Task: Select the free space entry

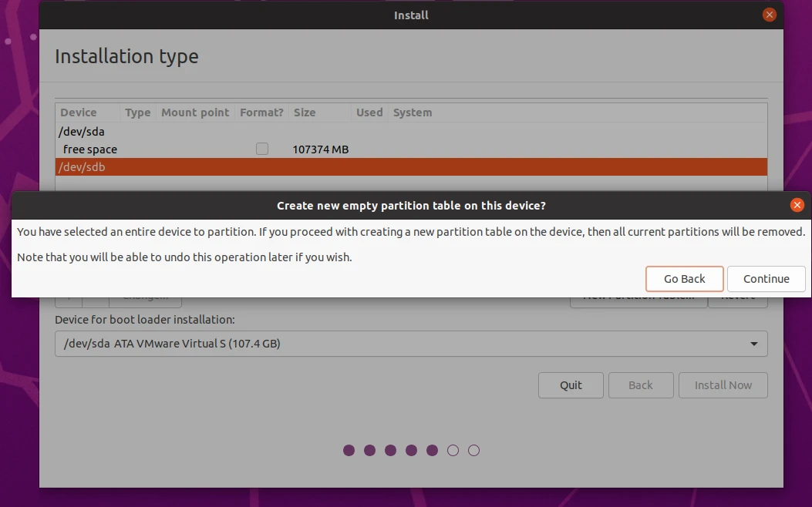Action: tap(90, 149)
